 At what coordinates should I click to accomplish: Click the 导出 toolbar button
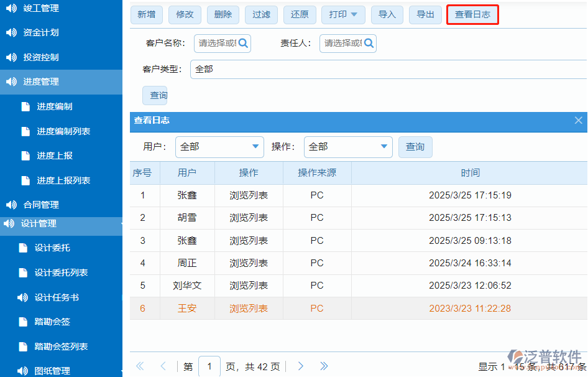[x=425, y=14]
